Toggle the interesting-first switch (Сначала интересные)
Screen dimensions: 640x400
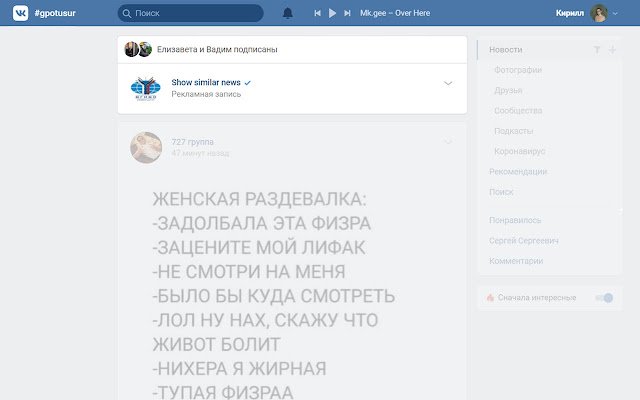point(604,298)
